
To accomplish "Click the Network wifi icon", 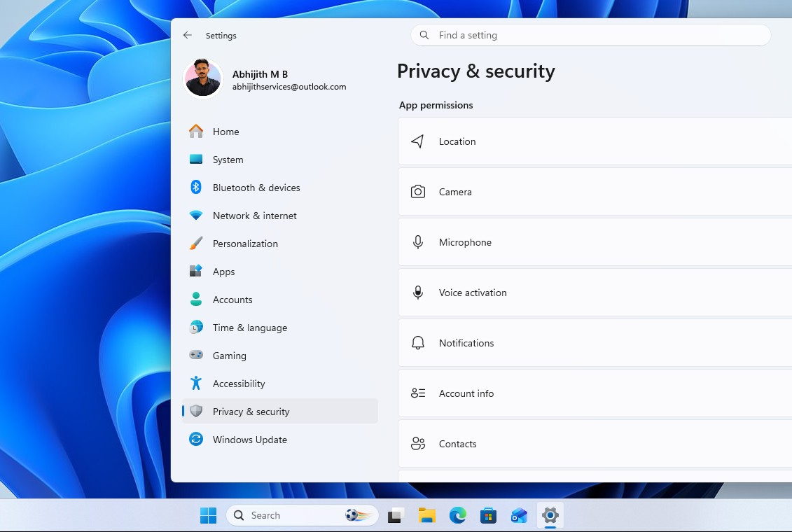I will (196, 216).
